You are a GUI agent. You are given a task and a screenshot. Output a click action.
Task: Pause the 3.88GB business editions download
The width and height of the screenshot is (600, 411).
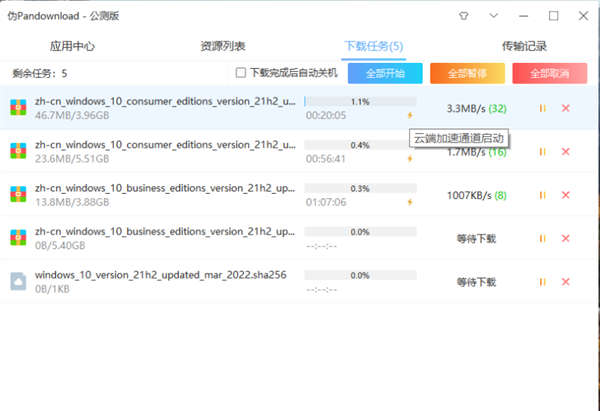tap(542, 195)
